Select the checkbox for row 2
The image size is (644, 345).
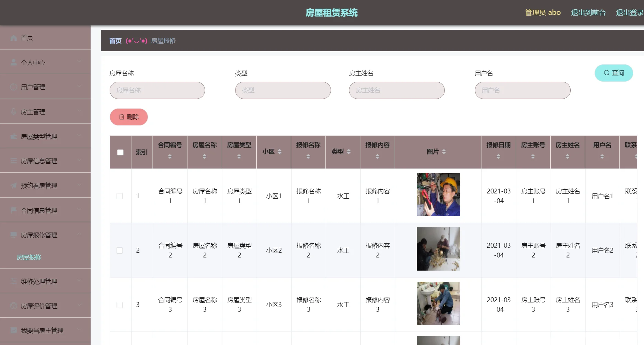120,250
